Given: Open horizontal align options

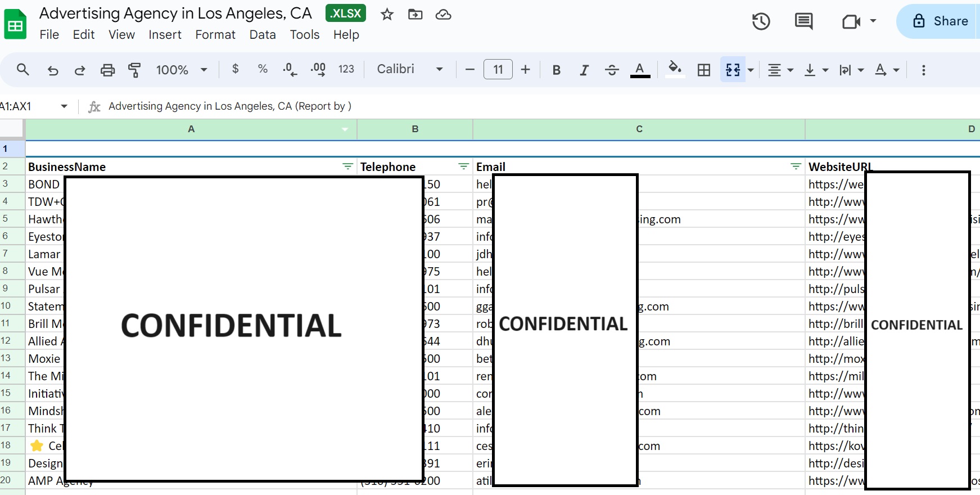Looking at the screenshot, I should [x=780, y=70].
